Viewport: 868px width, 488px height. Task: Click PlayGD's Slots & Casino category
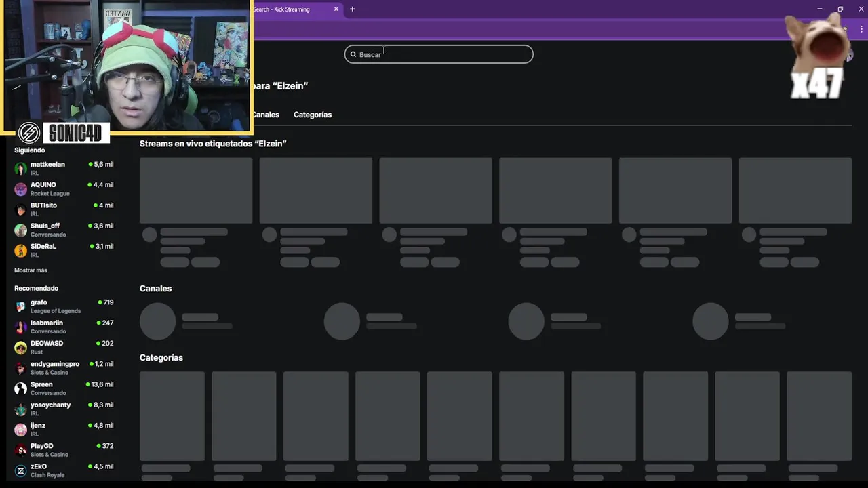[50, 455]
